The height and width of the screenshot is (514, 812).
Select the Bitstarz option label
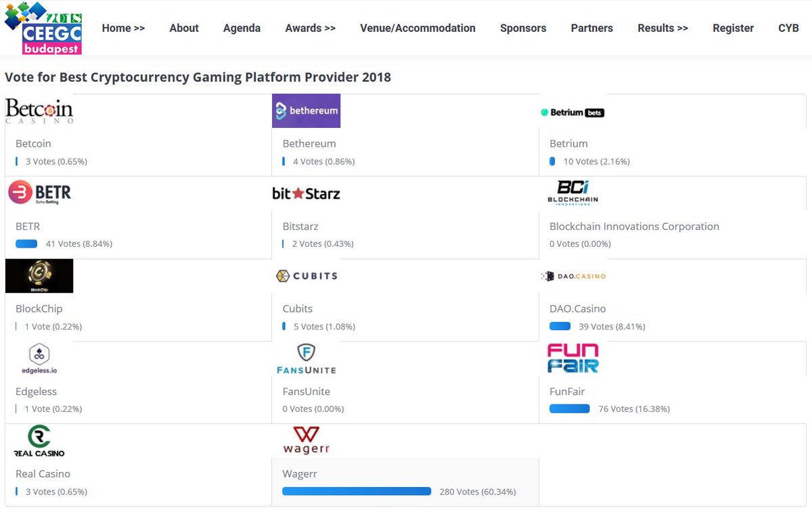300,226
